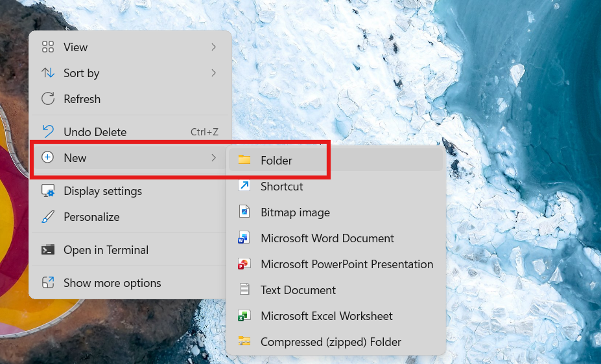Choose Personalize in the context menu

tap(130, 216)
